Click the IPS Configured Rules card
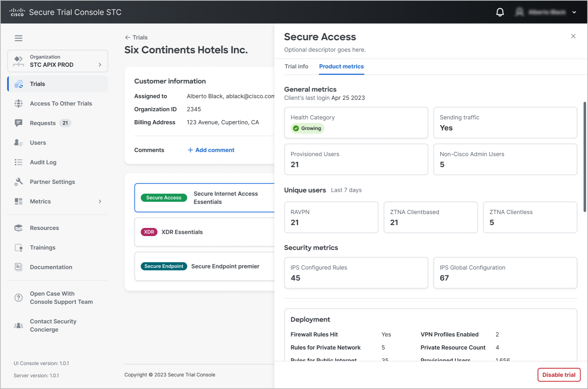The width and height of the screenshot is (588, 389). (x=356, y=273)
